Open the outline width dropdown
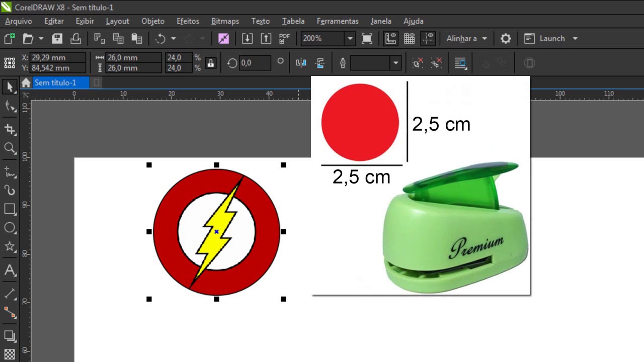 pyautogui.click(x=396, y=63)
